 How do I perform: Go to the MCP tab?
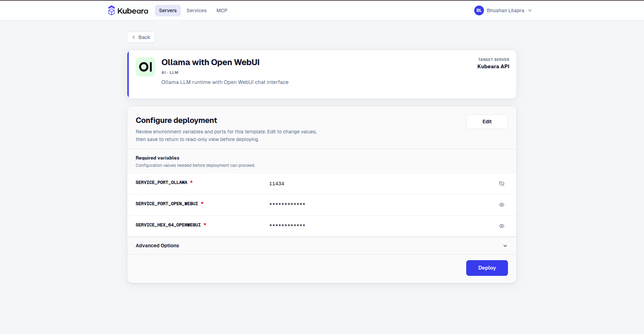pyautogui.click(x=222, y=10)
